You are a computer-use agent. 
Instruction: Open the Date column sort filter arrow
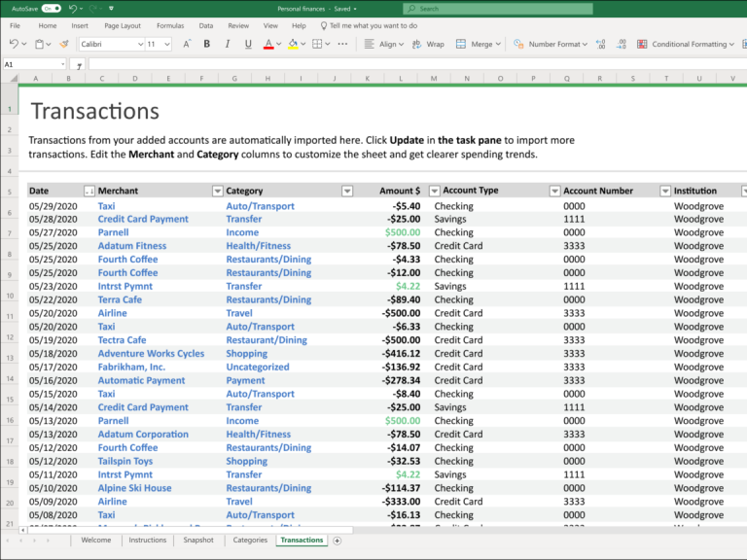point(89,192)
